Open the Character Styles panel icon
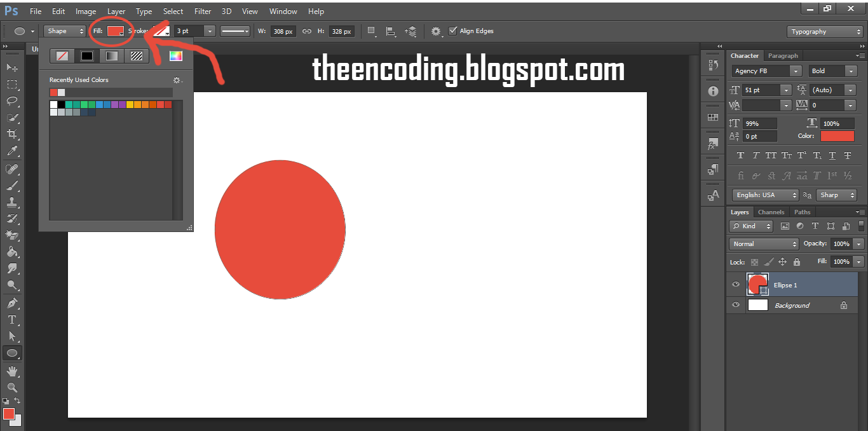The width and height of the screenshot is (868, 431). tap(713, 195)
